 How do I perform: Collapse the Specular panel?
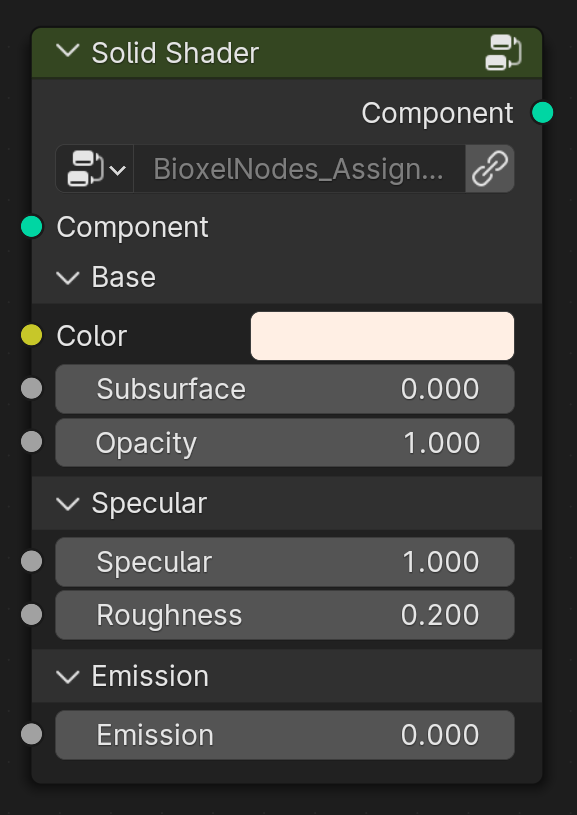coord(68,503)
